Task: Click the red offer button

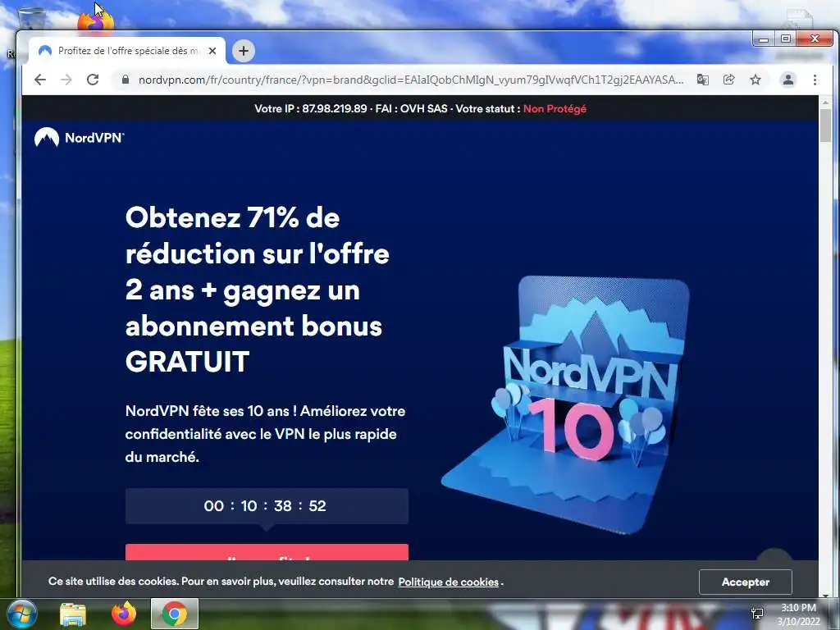Action: click(x=267, y=553)
